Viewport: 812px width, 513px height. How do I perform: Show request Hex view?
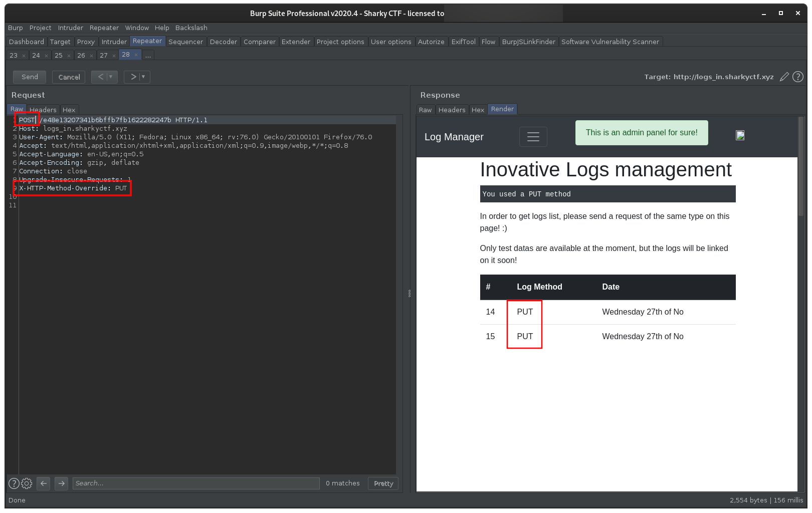[69, 110]
